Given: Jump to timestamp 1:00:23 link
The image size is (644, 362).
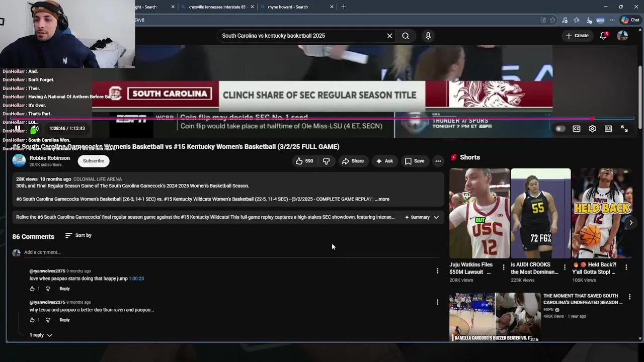Looking at the screenshot, I should coord(136,279).
